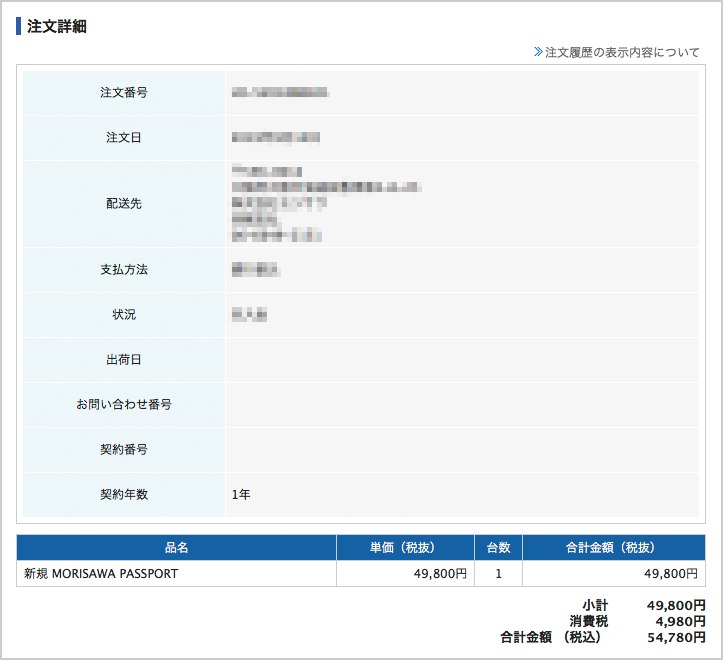
Task: Click the tax amount 4,980円
Action: tap(681, 621)
